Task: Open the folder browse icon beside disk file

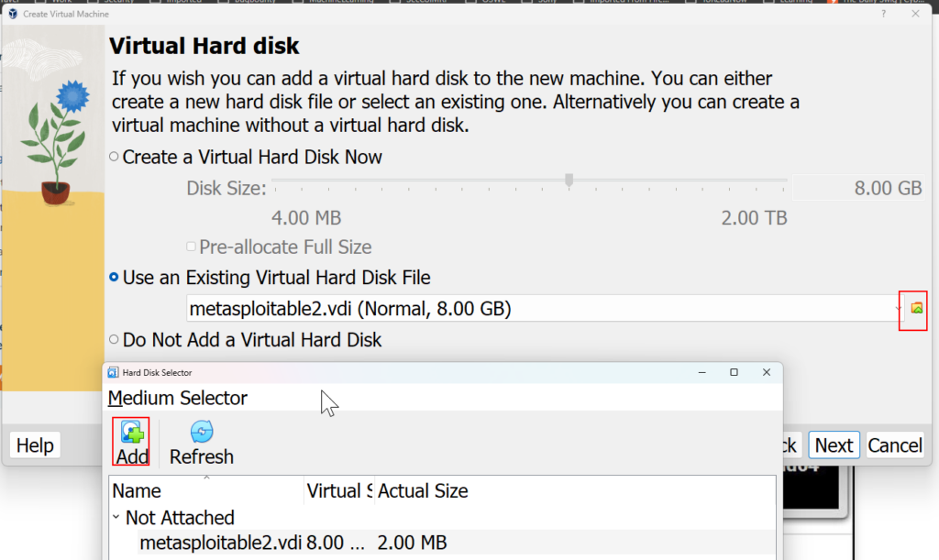Action: tap(916, 309)
